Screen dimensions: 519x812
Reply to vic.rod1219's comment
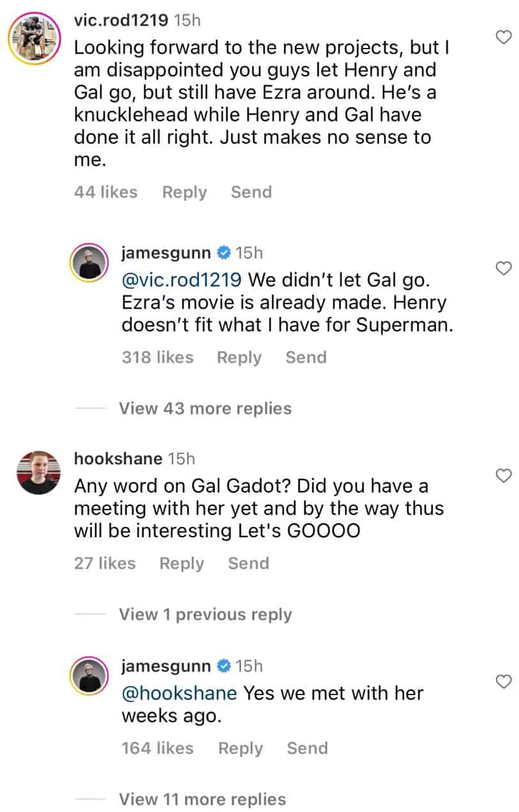click(184, 192)
